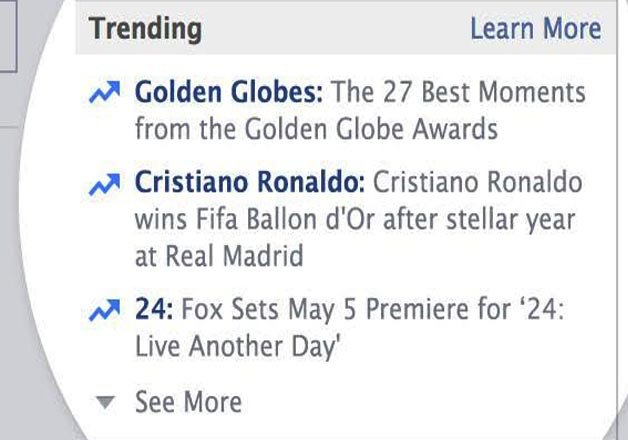Expand the list using the See More triangle
The height and width of the screenshot is (440, 628).
point(106,402)
